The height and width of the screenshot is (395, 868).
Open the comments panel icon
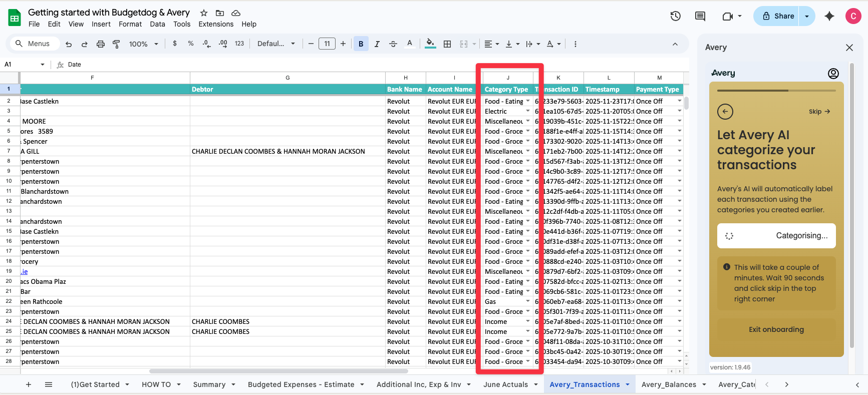700,16
